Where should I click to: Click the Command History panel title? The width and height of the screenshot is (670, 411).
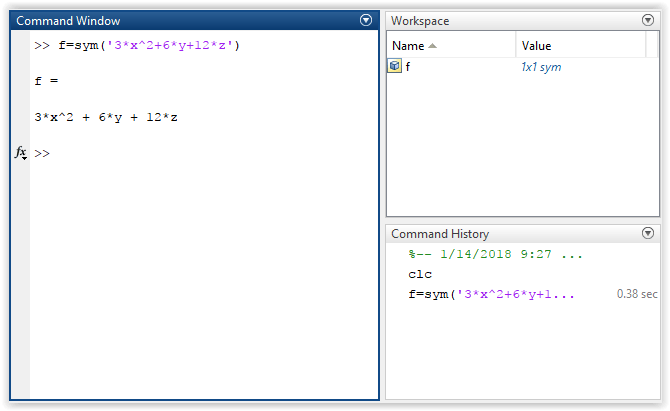pyautogui.click(x=440, y=234)
